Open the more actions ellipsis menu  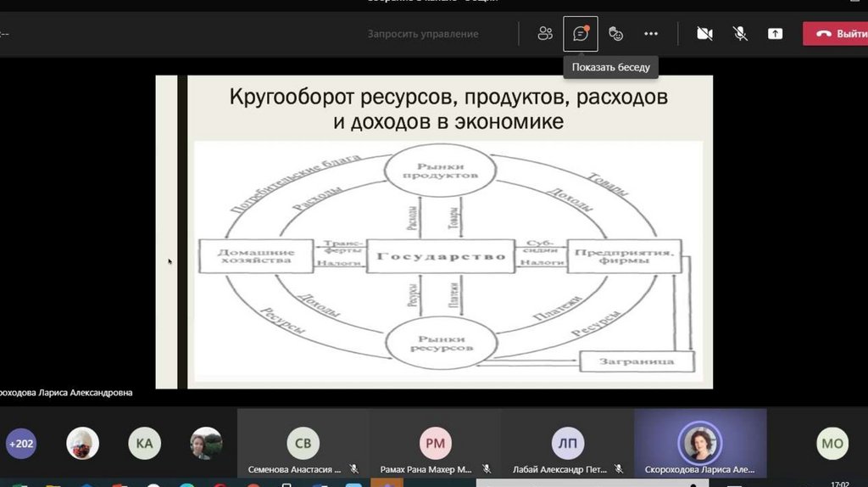click(x=651, y=34)
